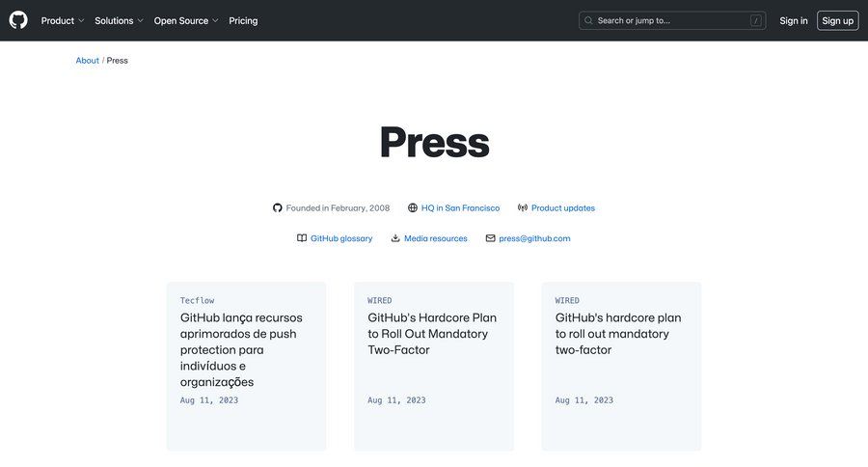This screenshot has height=467, width=868.
Task: Focus the Search or jump to field
Action: click(x=672, y=20)
